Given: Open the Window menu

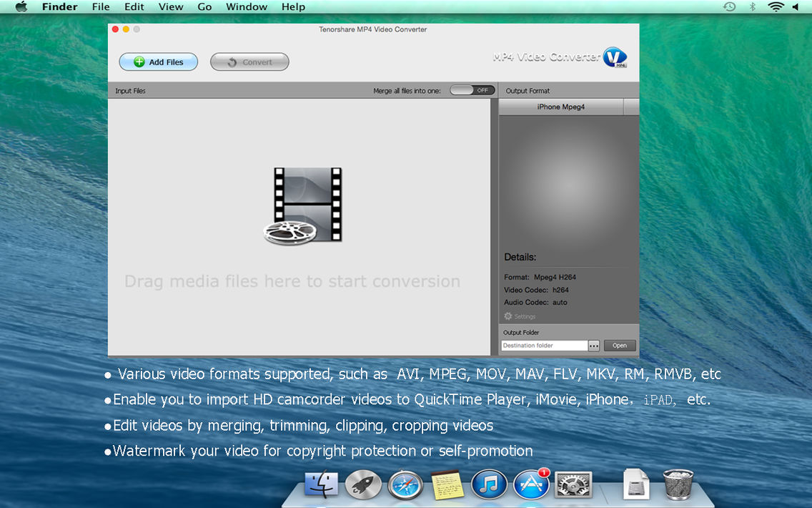Looking at the screenshot, I should click(x=247, y=6).
